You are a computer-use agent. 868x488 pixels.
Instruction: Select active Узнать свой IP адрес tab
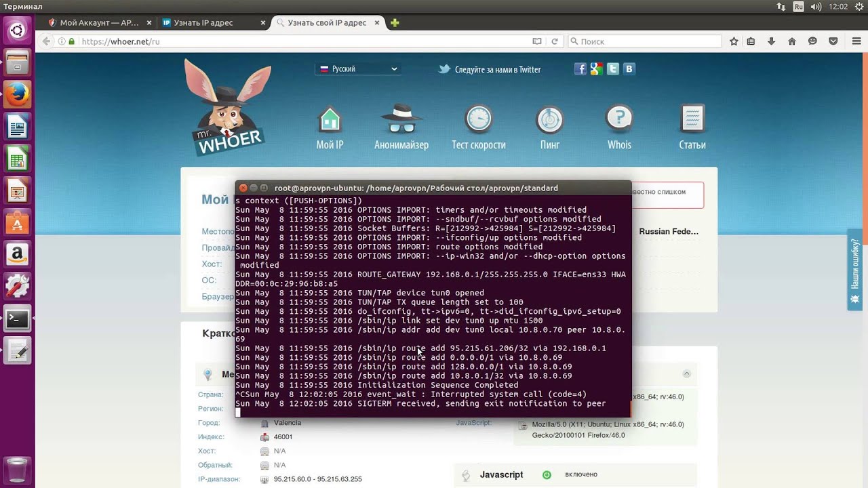click(x=327, y=22)
